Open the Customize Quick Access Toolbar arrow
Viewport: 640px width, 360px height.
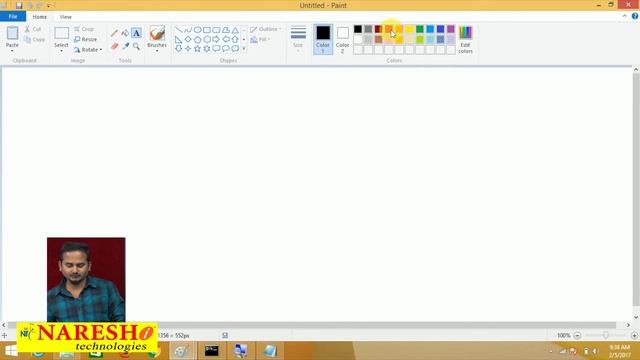(48, 6)
